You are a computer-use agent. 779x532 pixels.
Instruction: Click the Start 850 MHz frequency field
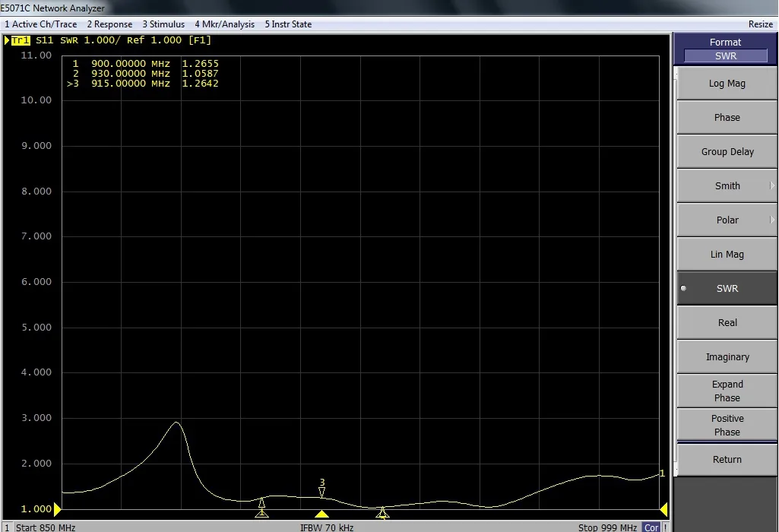46,527
